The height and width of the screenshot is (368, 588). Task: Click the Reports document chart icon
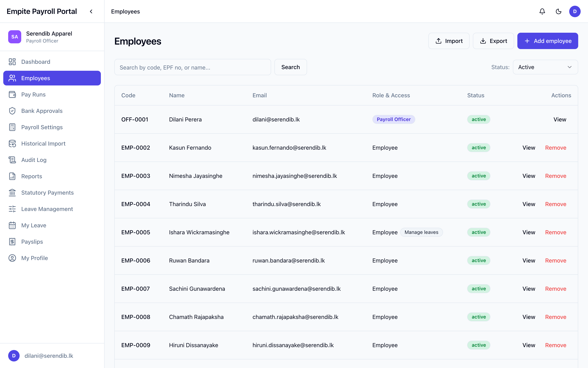(x=12, y=176)
